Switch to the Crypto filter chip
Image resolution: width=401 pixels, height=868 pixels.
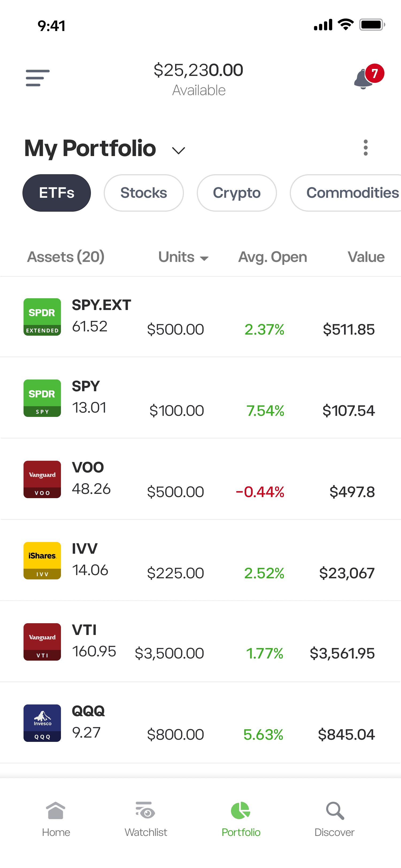pyautogui.click(x=237, y=193)
